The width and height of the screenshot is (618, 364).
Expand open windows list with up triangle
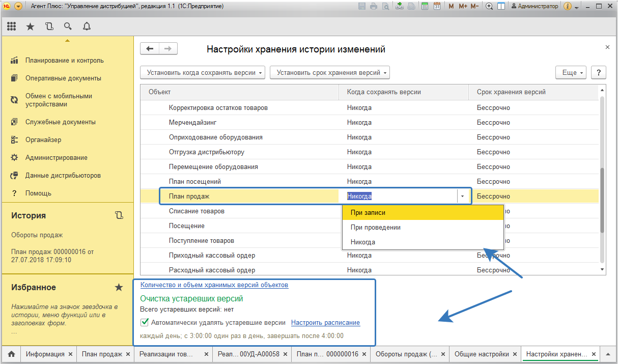pos(607,354)
